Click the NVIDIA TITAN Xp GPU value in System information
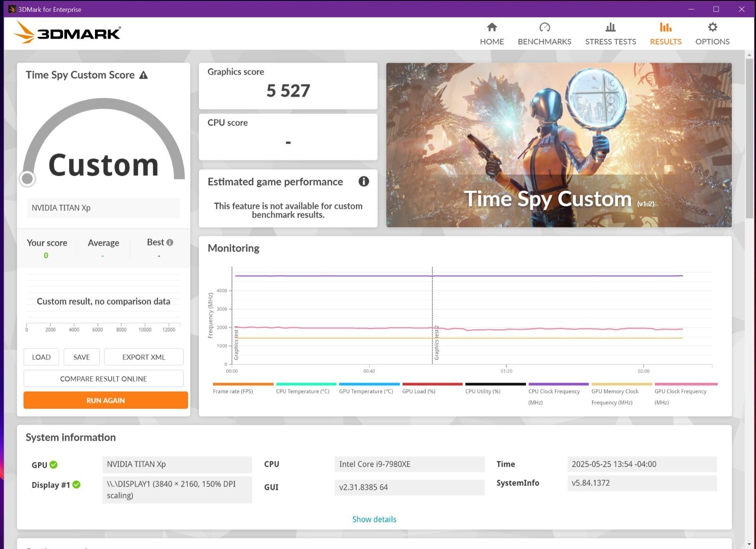This screenshot has height=549, width=756. coord(177,464)
